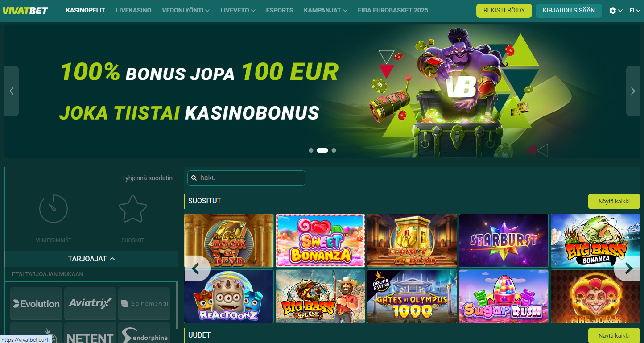Show next banner slide with right arrow
The image size is (644, 343).
tap(633, 91)
